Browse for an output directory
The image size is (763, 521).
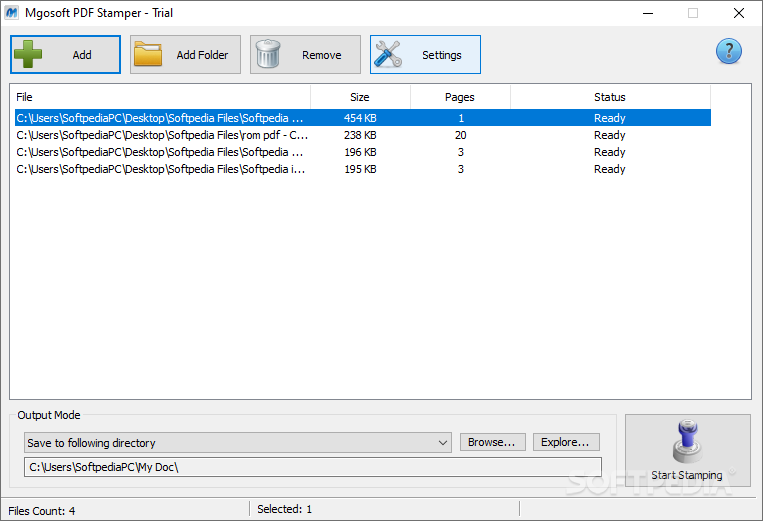[492, 442]
